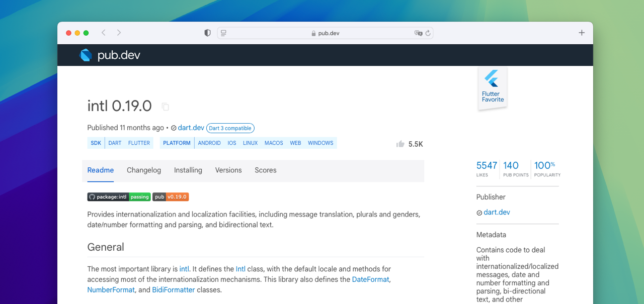Viewport: 644px width, 304px height.
Task: Click the Dart 3 compatible badge
Action: click(x=230, y=128)
